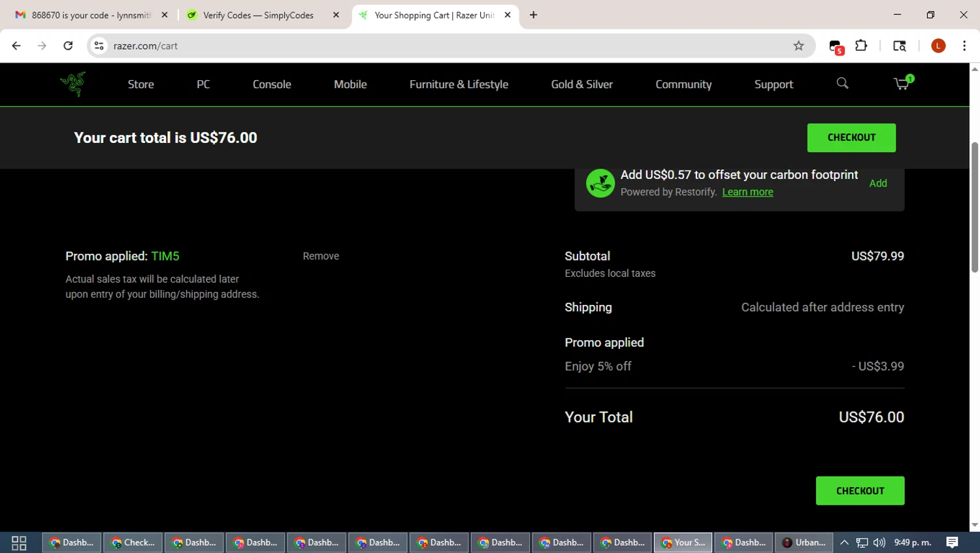The width and height of the screenshot is (980, 553).
Task: Click the discount amount - US$3.99
Action: tap(877, 366)
